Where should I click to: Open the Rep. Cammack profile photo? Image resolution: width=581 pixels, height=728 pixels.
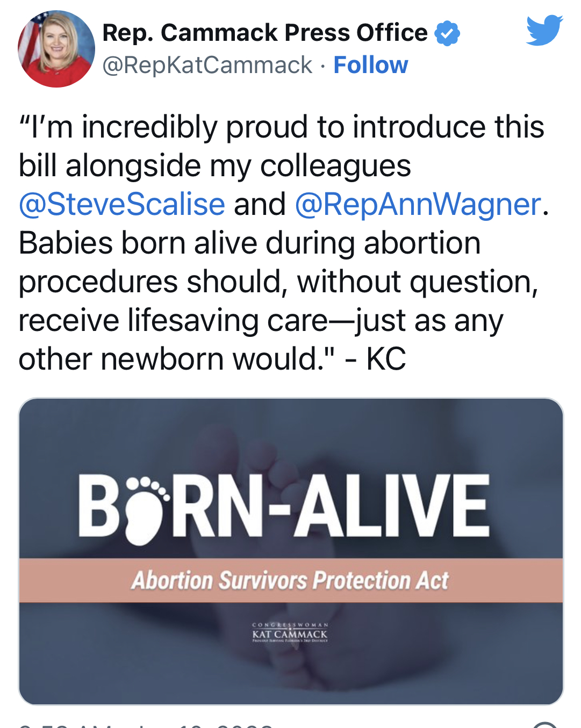(x=56, y=49)
